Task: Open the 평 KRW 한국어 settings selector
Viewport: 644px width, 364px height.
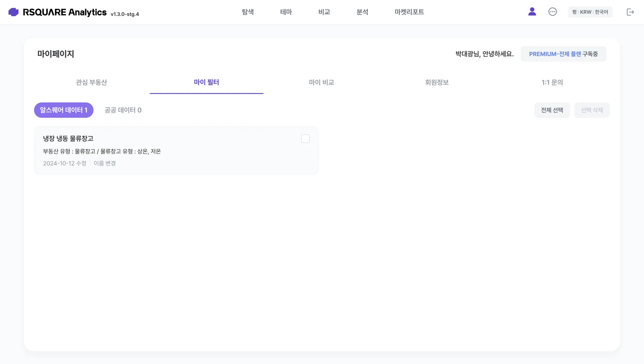Action: pos(590,12)
